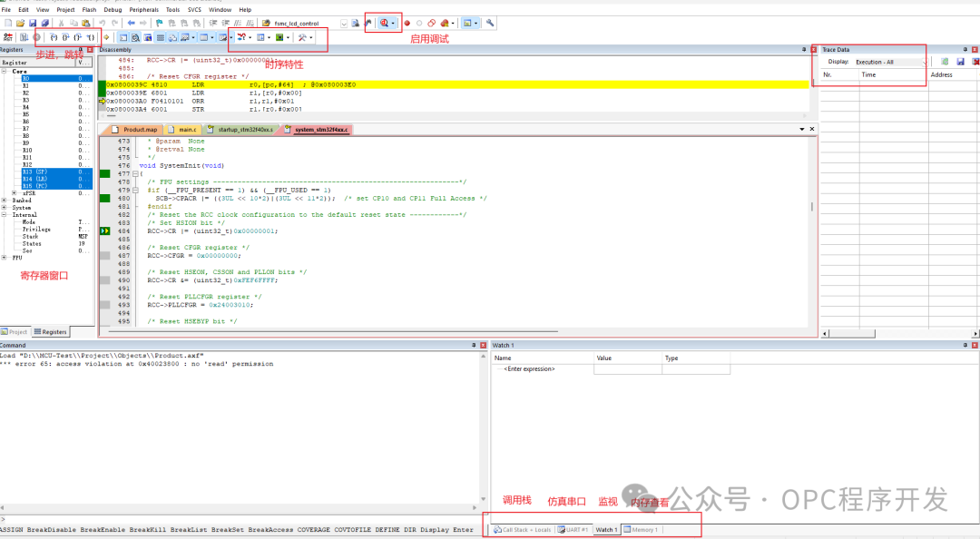
Task: Click the Save All icon
Action: (45, 23)
